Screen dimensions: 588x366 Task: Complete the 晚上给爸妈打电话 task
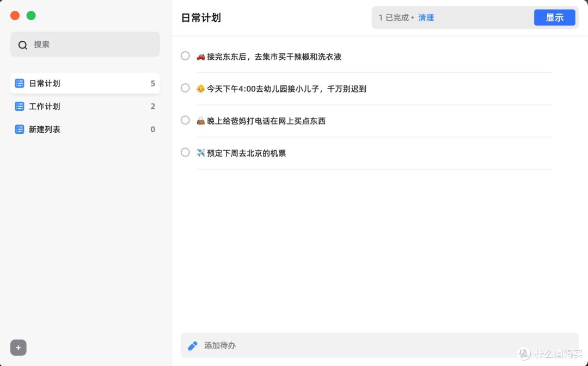click(x=185, y=120)
